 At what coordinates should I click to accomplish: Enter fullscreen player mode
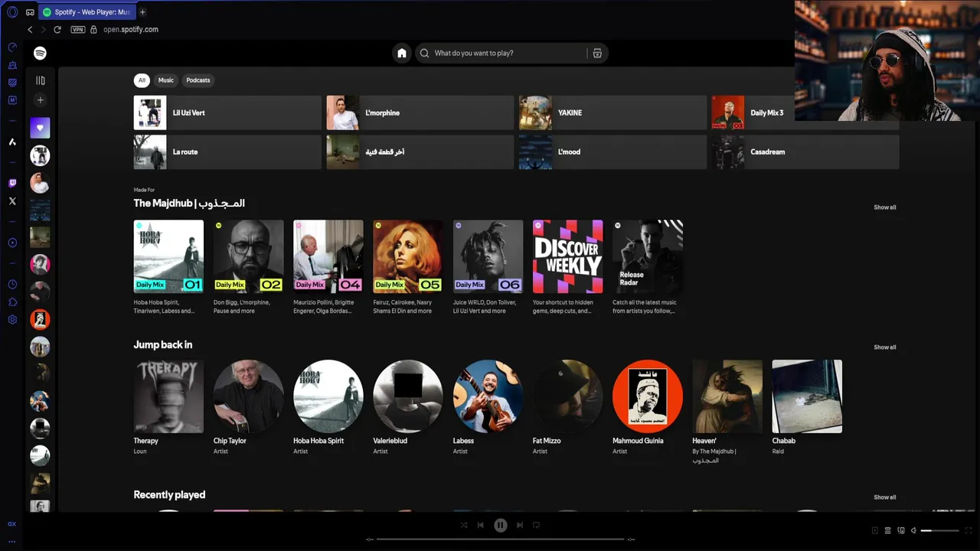(x=969, y=530)
